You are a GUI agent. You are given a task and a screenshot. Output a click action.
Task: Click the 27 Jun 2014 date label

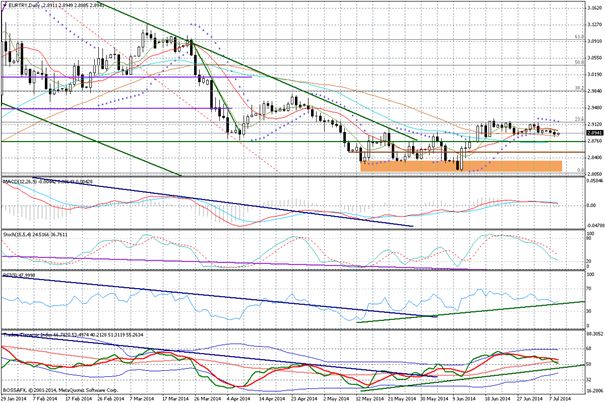tap(531, 398)
